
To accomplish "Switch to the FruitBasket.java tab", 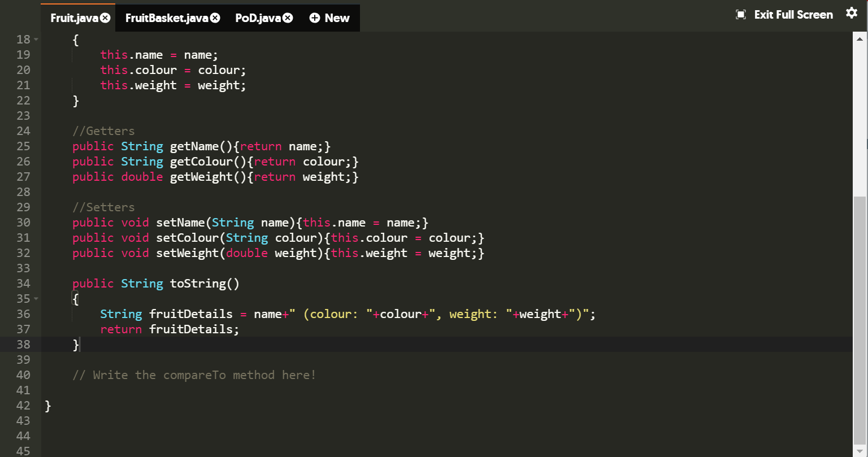I will [x=167, y=18].
